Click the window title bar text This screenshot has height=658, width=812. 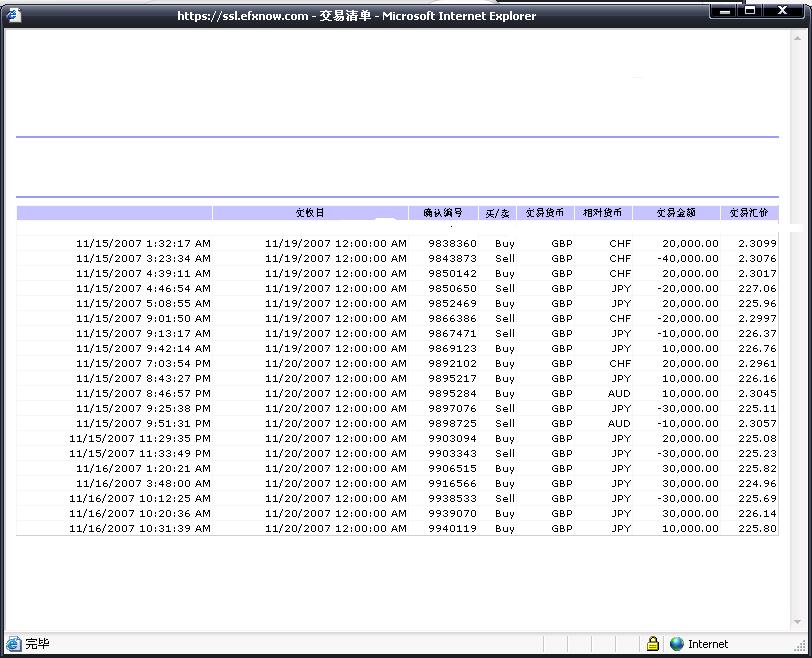356,16
